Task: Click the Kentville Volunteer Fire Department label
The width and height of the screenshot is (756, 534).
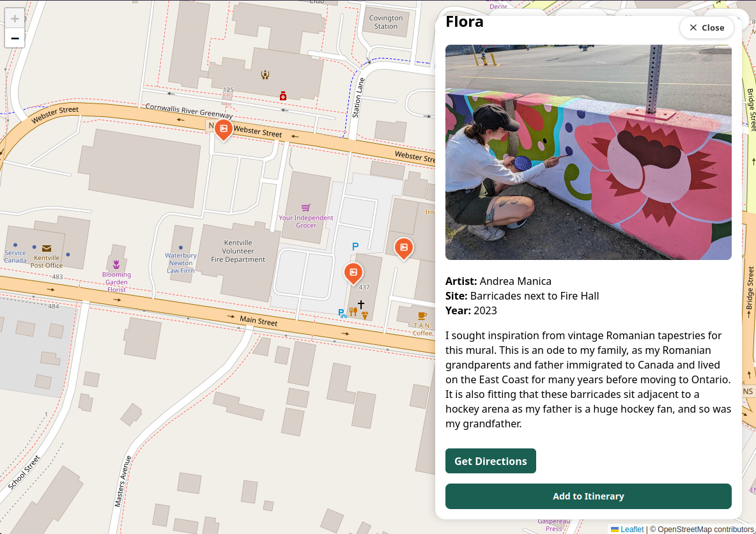Action: coord(238,251)
